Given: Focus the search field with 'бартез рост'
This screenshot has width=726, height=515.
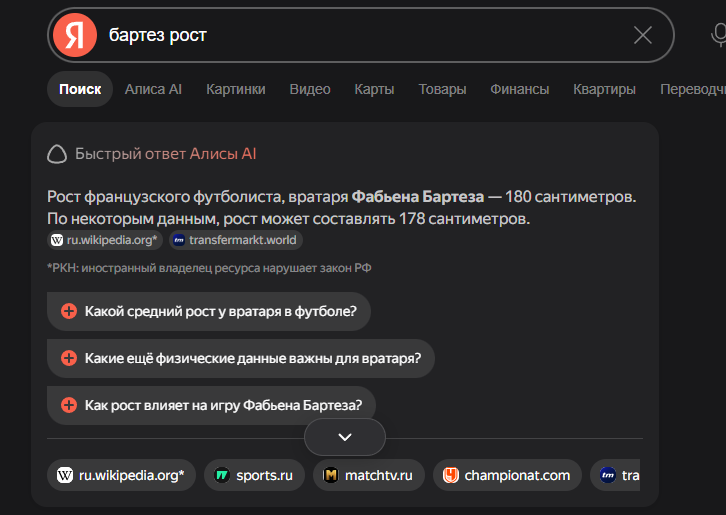Looking at the screenshot, I should (x=361, y=35).
